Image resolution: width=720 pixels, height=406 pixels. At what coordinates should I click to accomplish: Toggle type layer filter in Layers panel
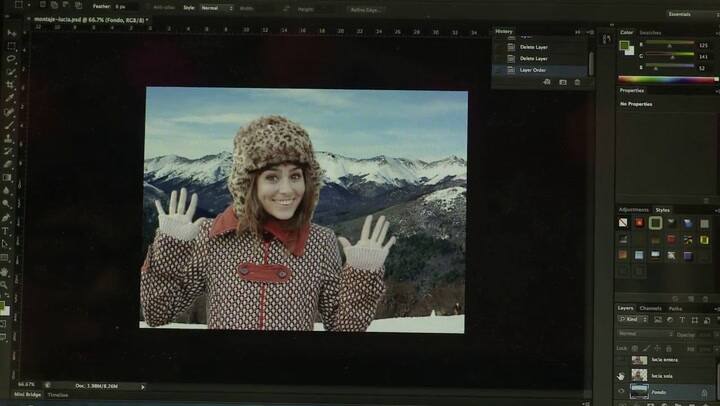coord(682,320)
